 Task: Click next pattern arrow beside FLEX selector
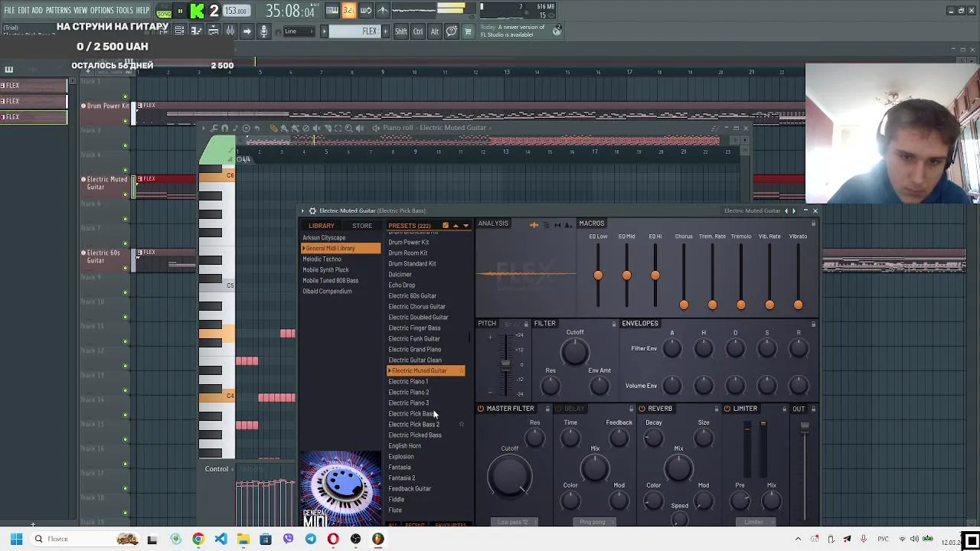(x=384, y=31)
